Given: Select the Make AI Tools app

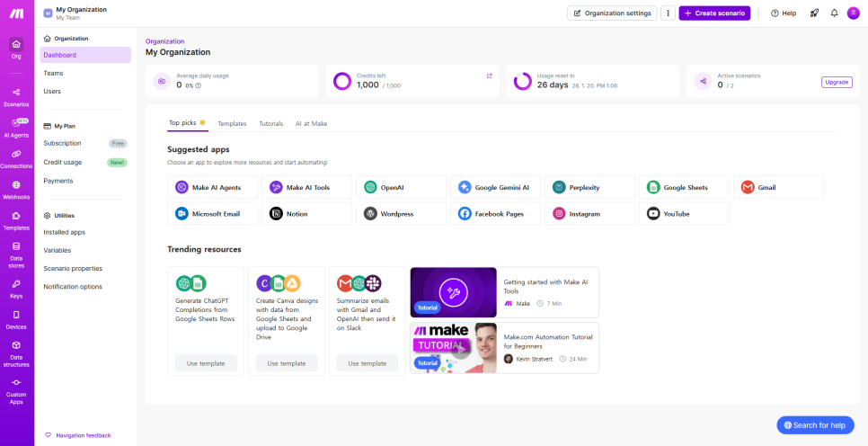Looking at the screenshot, I should click(306, 187).
